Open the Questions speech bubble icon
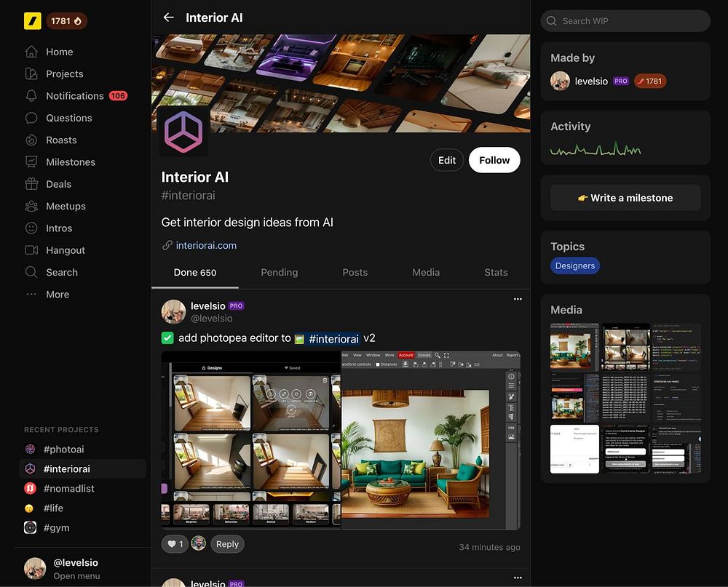728x587 pixels. tap(31, 118)
